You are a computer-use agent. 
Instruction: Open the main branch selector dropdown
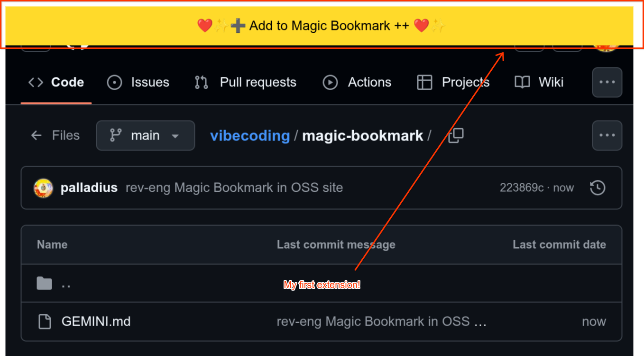point(145,136)
